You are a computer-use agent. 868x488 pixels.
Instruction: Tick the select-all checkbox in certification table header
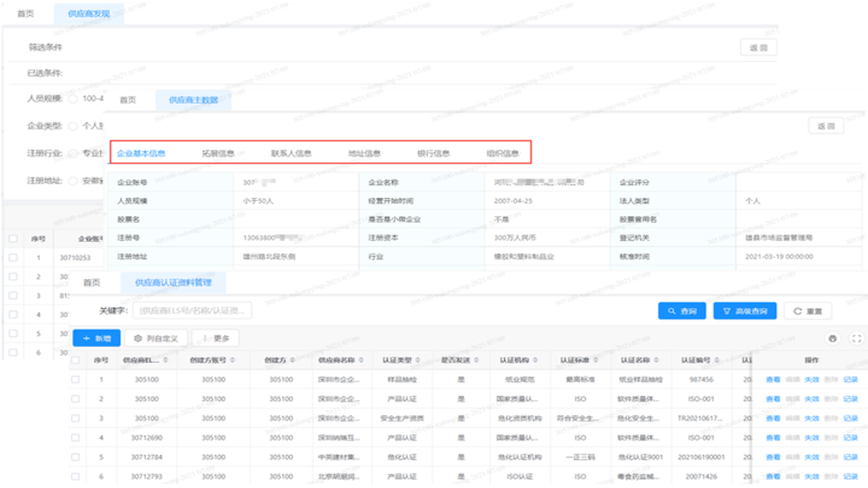(75, 361)
